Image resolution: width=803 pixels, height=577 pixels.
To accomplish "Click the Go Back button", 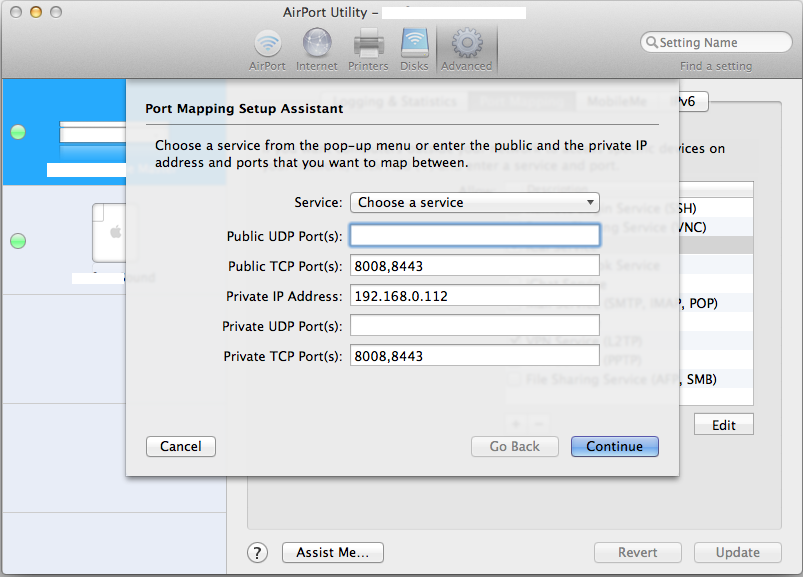I will 515,446.
